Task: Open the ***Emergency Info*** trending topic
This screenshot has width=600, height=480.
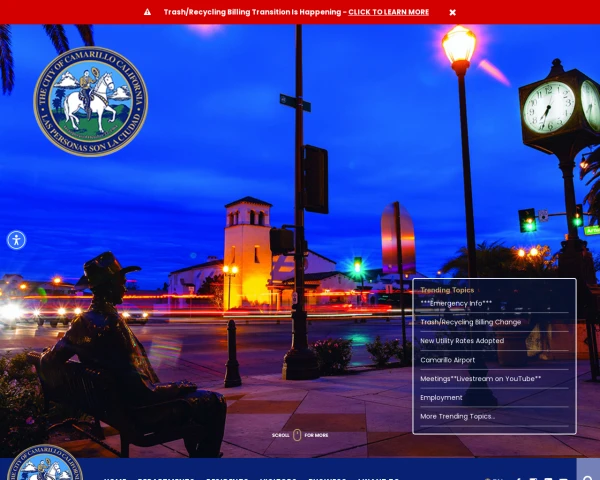Action: coord(456,304)
